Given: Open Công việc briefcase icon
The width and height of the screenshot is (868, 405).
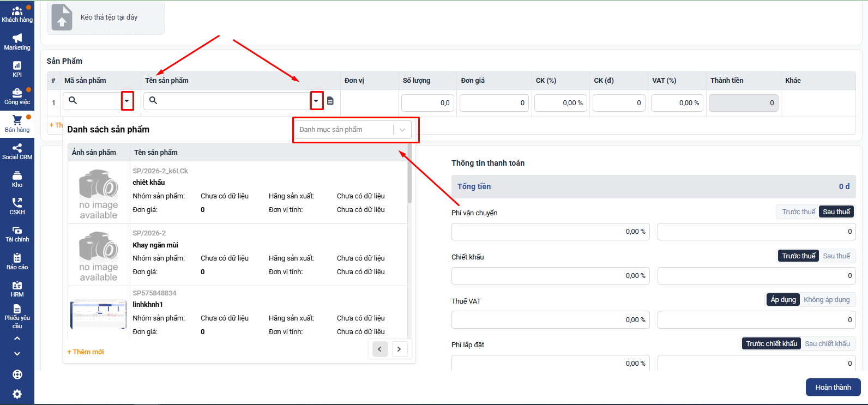Looking at the screenshot, I should coord(17,96).
